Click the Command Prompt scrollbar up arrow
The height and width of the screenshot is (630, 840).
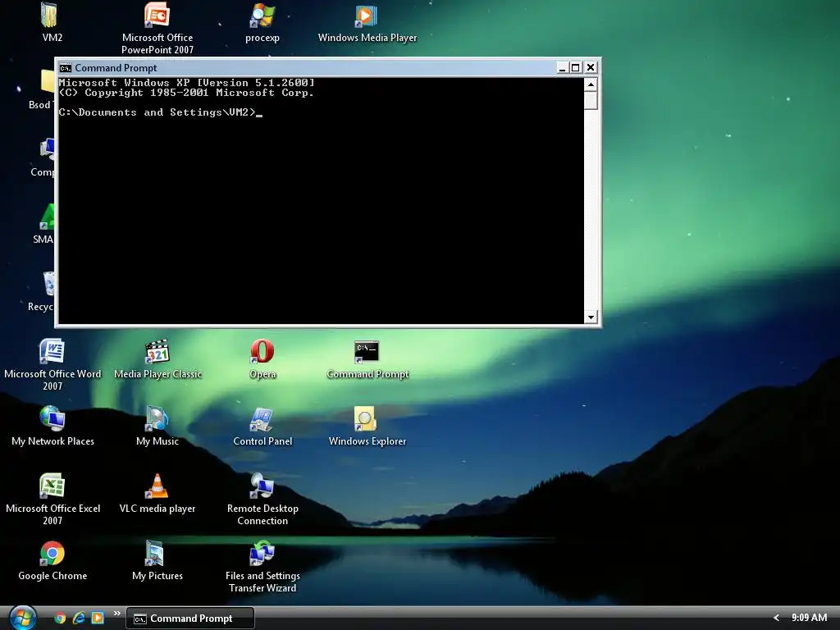[x=591, y=84]
